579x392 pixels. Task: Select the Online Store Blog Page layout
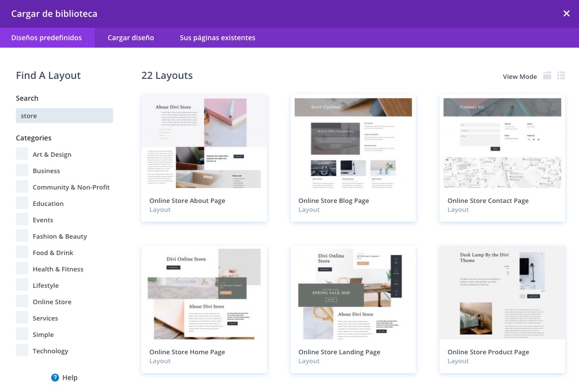point(353,142)
